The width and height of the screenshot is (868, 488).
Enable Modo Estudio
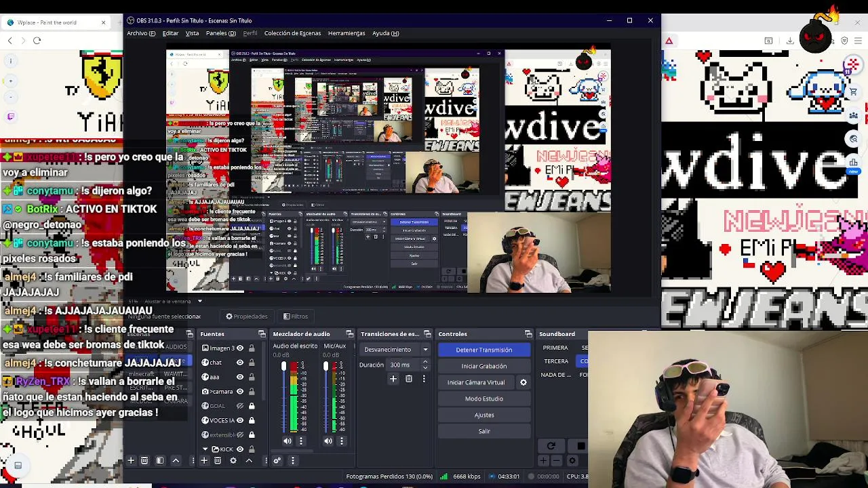pyautogui.click(x=484, y=399)
